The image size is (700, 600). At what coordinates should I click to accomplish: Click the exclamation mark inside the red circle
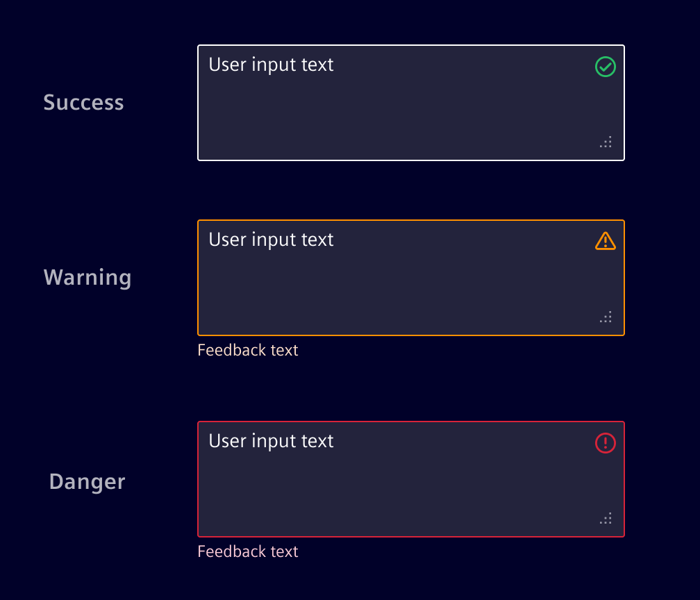605,443
